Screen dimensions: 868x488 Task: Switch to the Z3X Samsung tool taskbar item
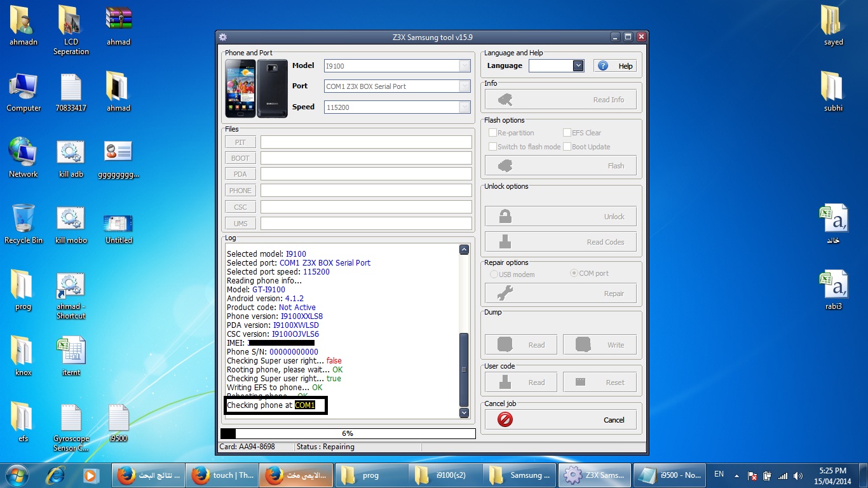595,475
